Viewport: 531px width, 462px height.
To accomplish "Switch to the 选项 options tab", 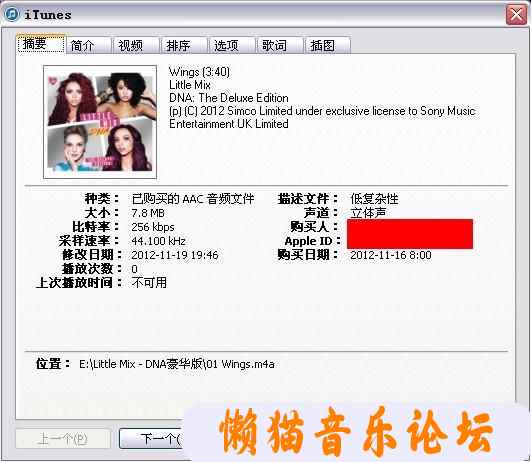I will (232, 45).
